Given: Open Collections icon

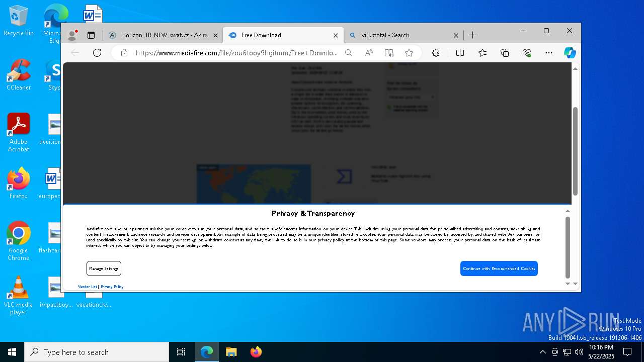Looking at the screenshot, I should click(505, 53).
